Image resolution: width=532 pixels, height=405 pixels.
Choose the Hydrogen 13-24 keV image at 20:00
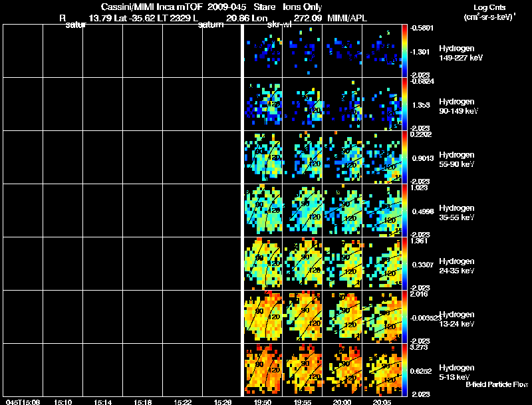click(342, 317)
